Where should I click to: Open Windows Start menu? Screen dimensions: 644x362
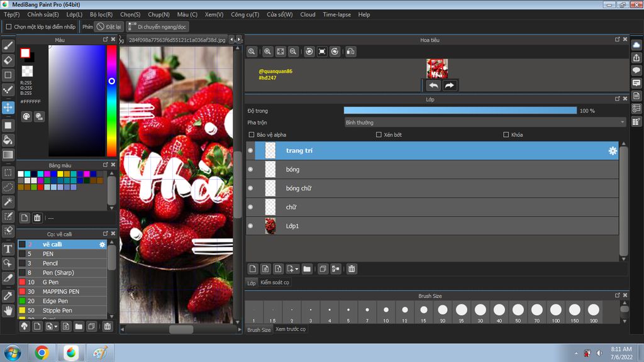[x=13, y=353]
